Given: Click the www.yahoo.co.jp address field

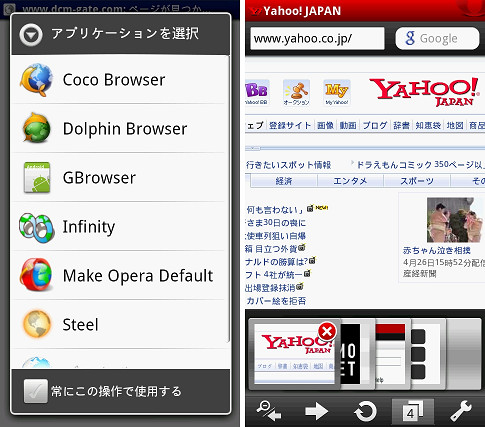Looking at the screenshot, I should pyautogui.click(x=317, y=39).
